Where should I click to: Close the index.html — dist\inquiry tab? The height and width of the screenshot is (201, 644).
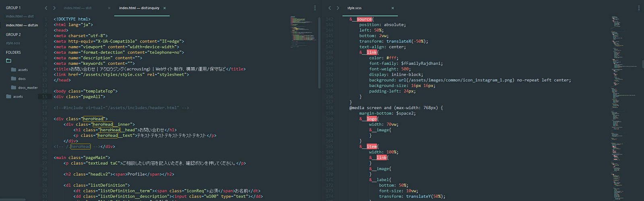(165, 8)
